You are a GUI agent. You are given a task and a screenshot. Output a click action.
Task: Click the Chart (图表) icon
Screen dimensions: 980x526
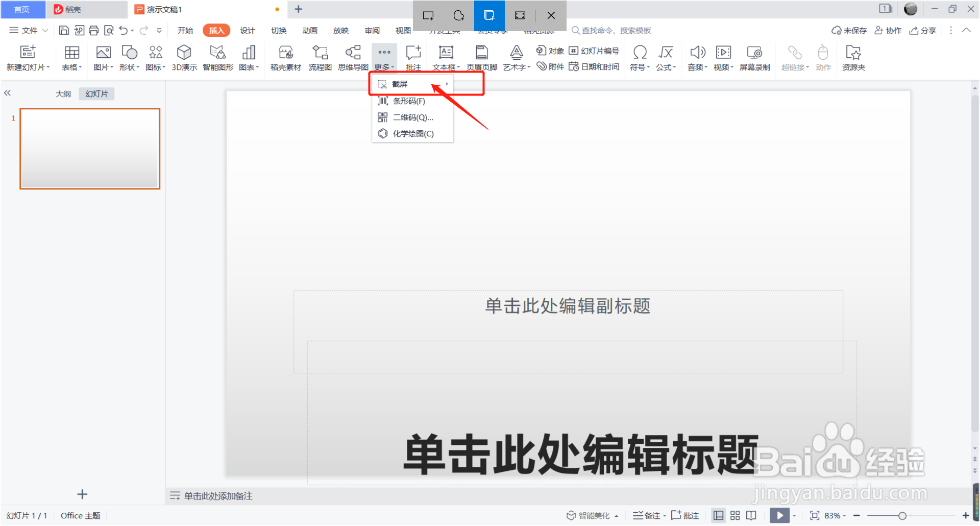(249, 52)
